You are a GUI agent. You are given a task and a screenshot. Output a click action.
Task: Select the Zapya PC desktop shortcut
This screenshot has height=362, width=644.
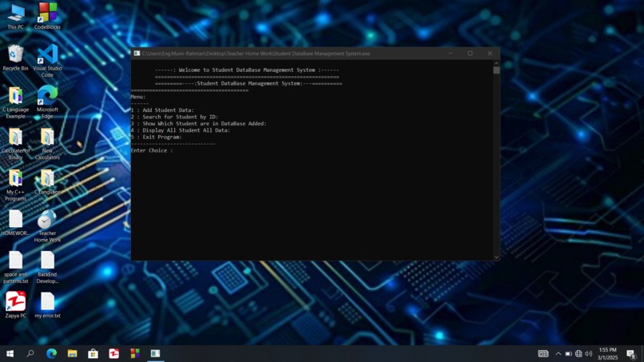coord(16,304)
